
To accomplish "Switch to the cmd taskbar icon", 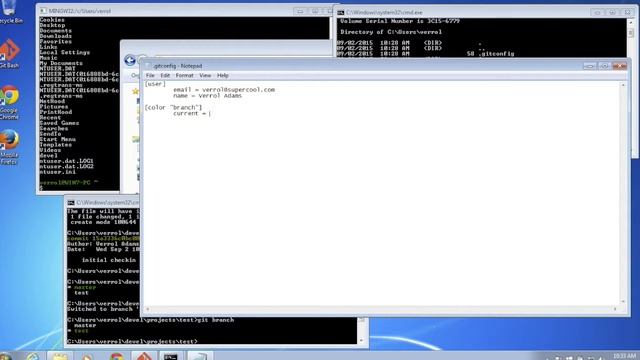I will pos(171,356).
